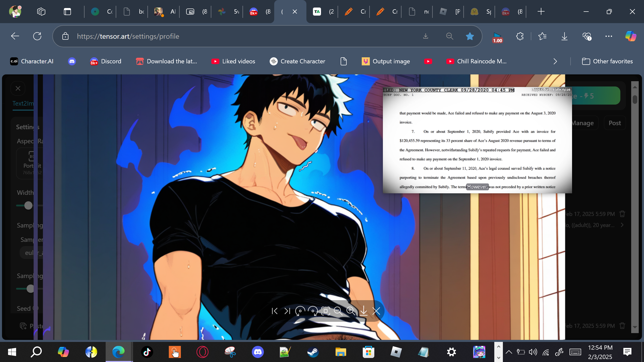Expand the favorites bar overflow chevron
The image size is (644, 362).
555,61
